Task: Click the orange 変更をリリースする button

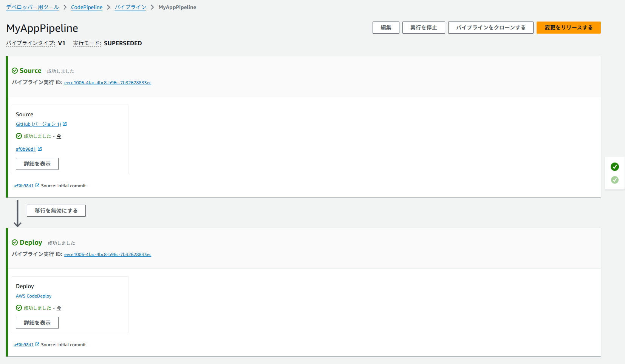Action: tap(569, 28)
